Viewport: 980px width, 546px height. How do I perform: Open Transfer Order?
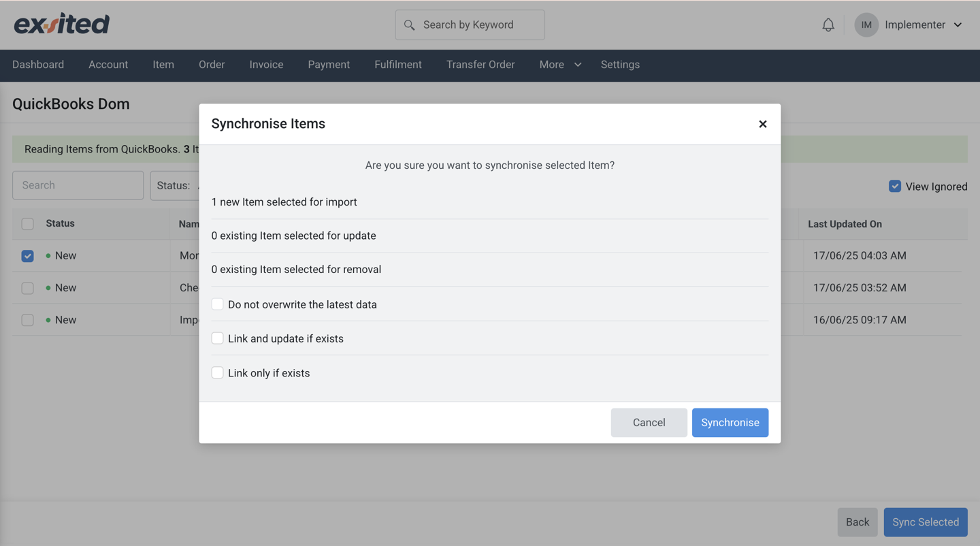480,65
